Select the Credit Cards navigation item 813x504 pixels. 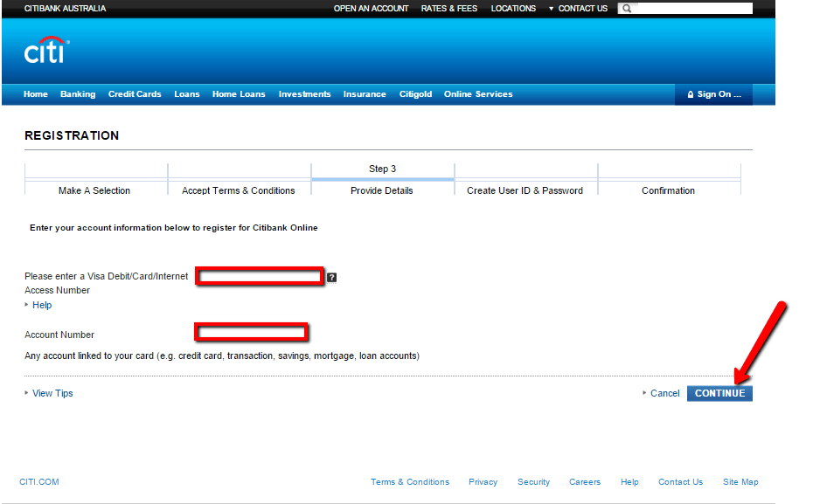coord(135,93)
